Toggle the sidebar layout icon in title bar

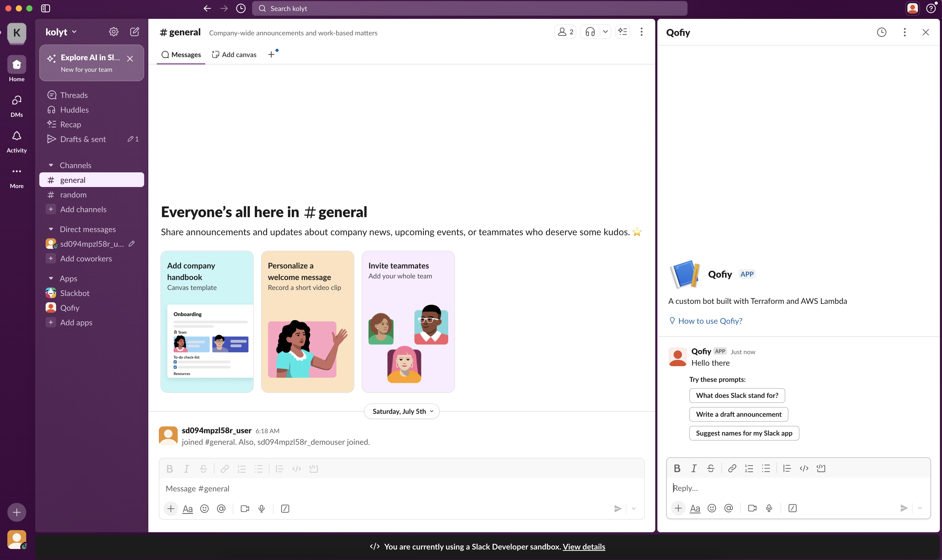[x=46, y=8]
